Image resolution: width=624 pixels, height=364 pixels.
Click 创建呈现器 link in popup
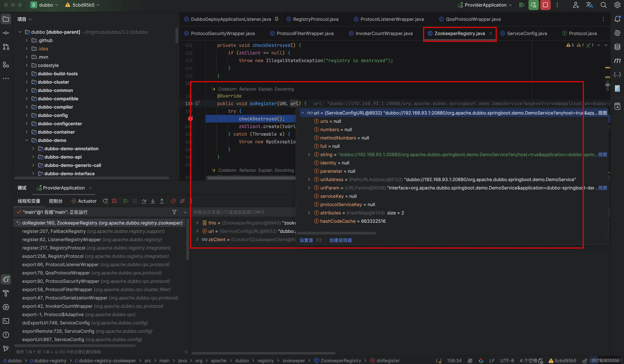tap(340, 240)
